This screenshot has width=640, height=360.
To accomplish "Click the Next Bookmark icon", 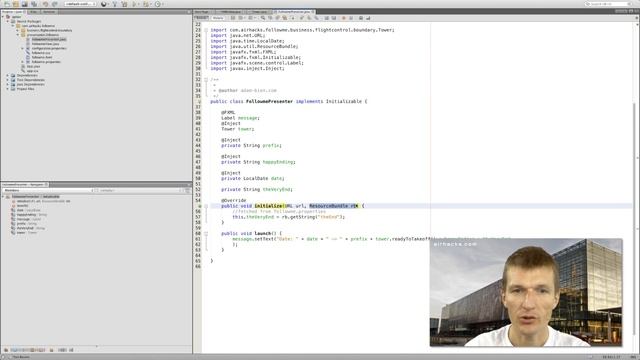I will [309, 18].
